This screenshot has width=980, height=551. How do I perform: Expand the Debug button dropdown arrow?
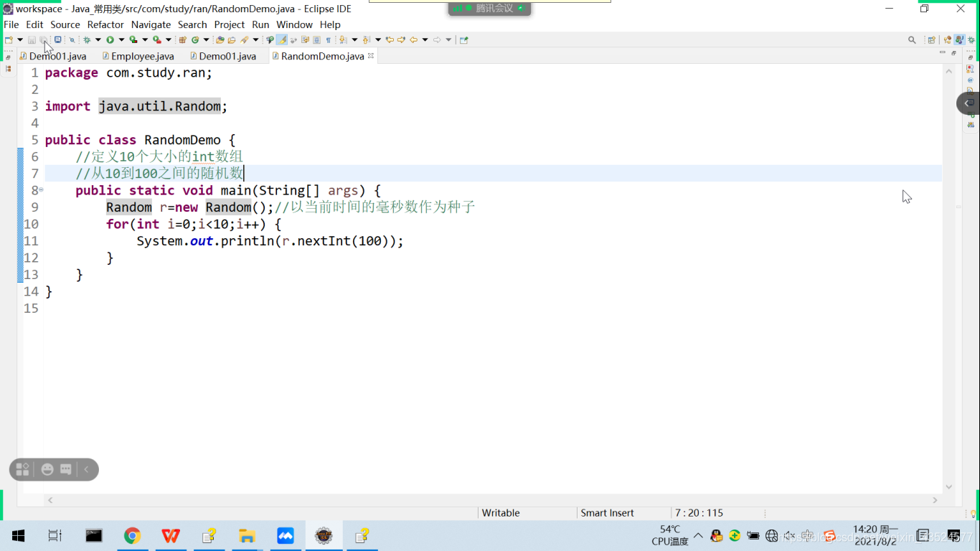tap(98, 39)
